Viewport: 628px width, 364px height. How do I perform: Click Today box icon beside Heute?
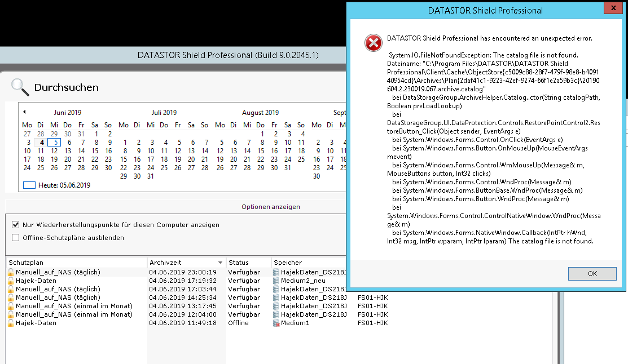point(29,185)
